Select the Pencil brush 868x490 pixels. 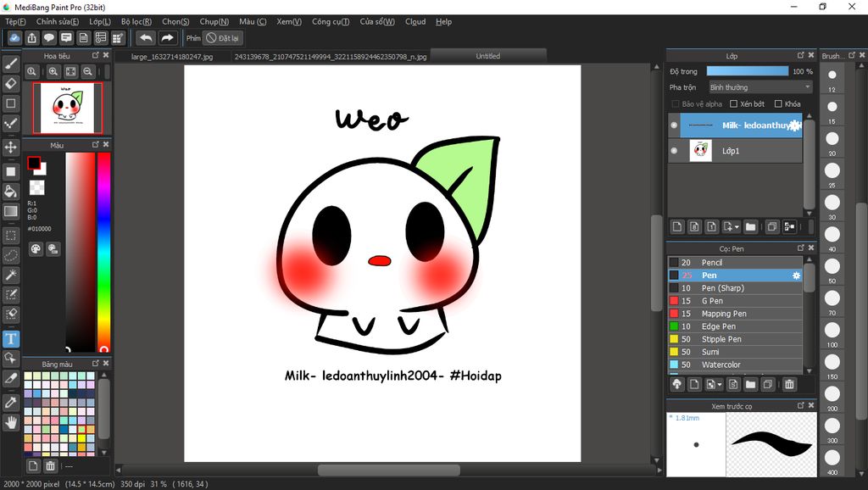[x=735, y=263]
